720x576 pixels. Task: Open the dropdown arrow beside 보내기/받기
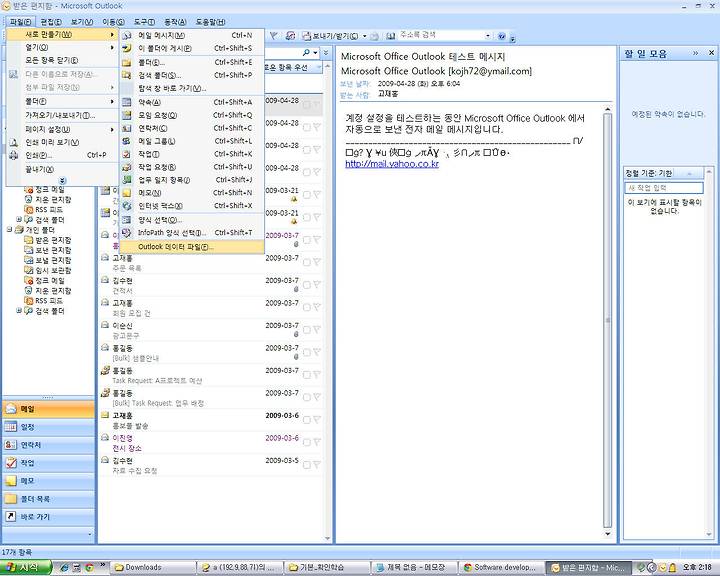(x=365, y=36)
